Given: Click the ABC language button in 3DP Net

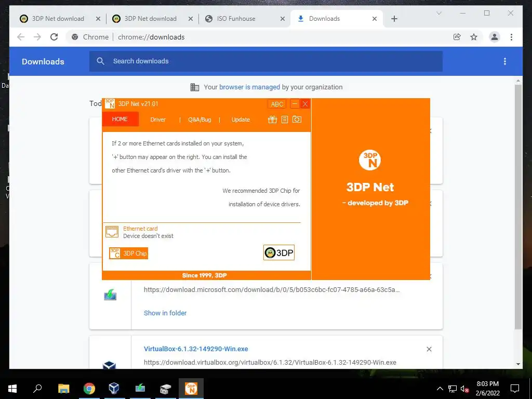Looking at the screenshot, I should coord(277,104).
